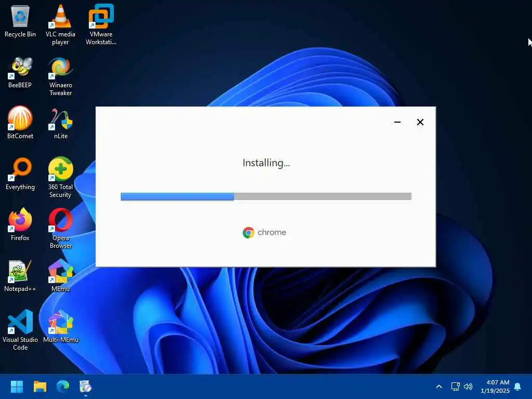The width and height of the screenshot is (532, 399).
Task: Click the installer icon on the taskbar
Action: point(86,387)
